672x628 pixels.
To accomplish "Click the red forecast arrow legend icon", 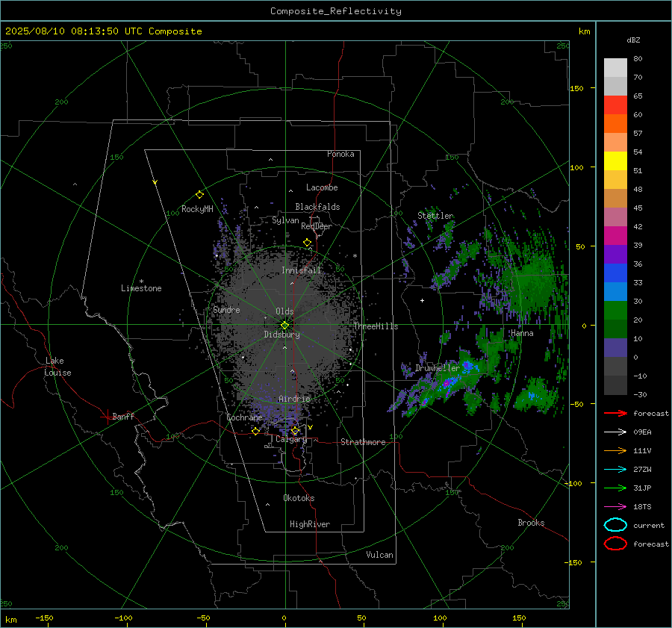I will [615, 413].
